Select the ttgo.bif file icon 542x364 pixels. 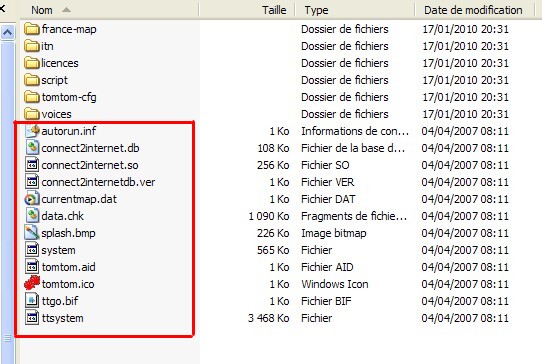(x=32, y=300)
